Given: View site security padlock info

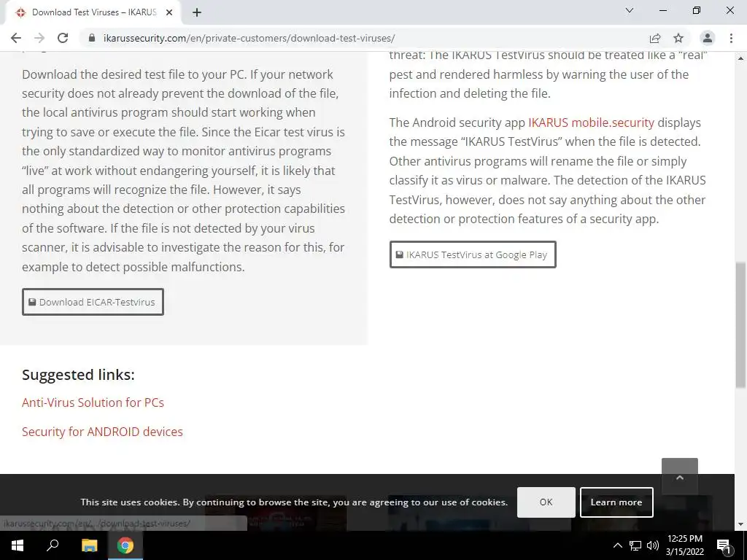Looking at the screenshot, I should coord(93,38).
